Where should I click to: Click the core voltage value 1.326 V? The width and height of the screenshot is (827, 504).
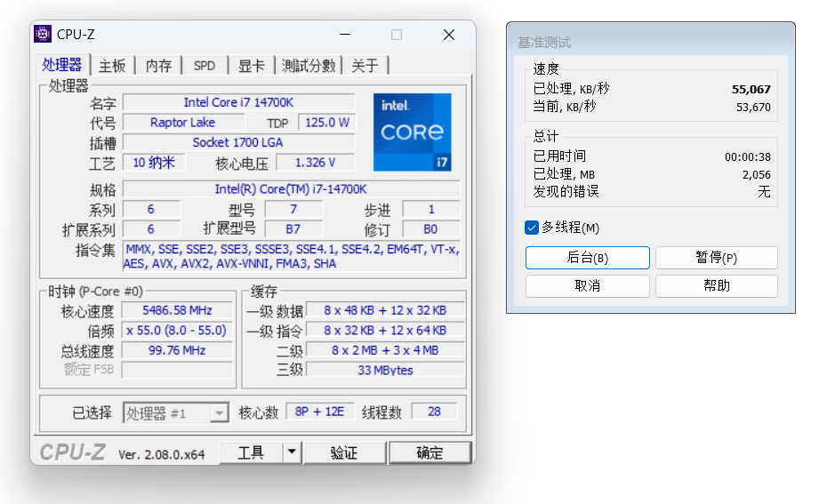[x=316, y=163]
